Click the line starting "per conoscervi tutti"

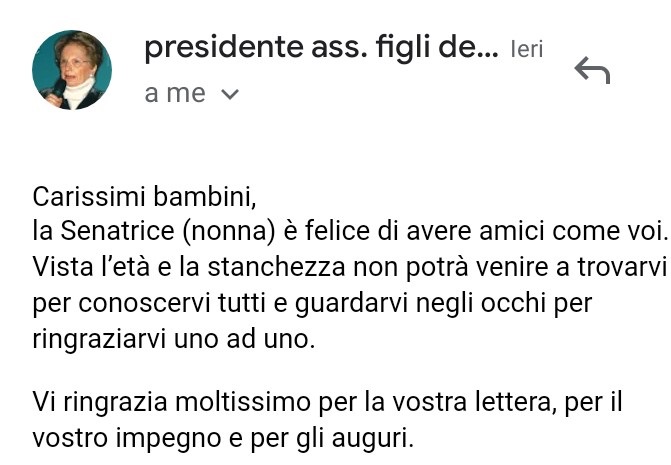point(312,304)
